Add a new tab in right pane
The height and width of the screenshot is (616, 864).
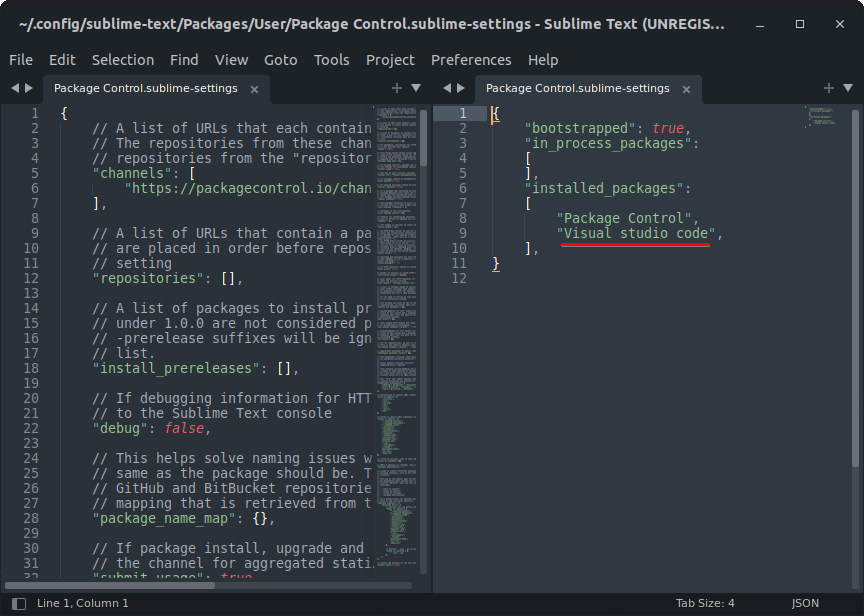pos(829,88)
